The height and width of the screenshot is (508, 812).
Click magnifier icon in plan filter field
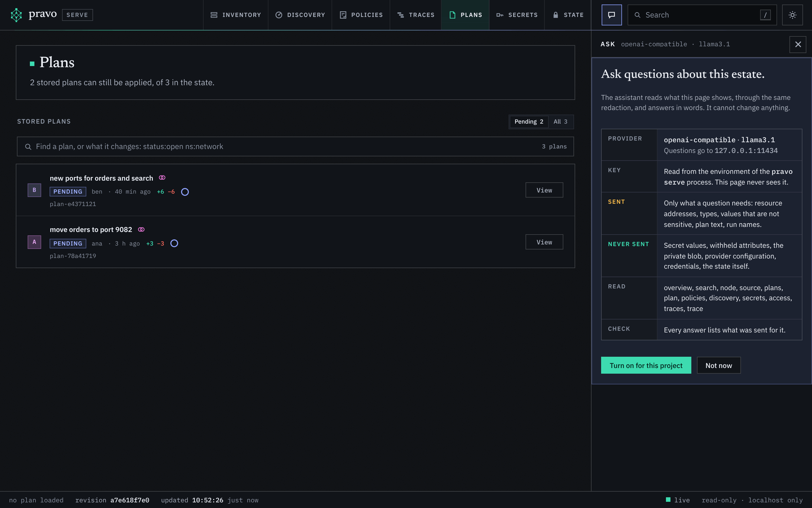28,147
